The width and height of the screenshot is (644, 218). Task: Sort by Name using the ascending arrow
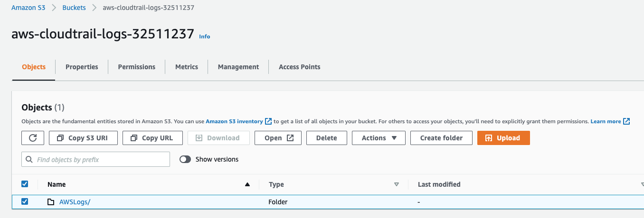tap(247, 184)
